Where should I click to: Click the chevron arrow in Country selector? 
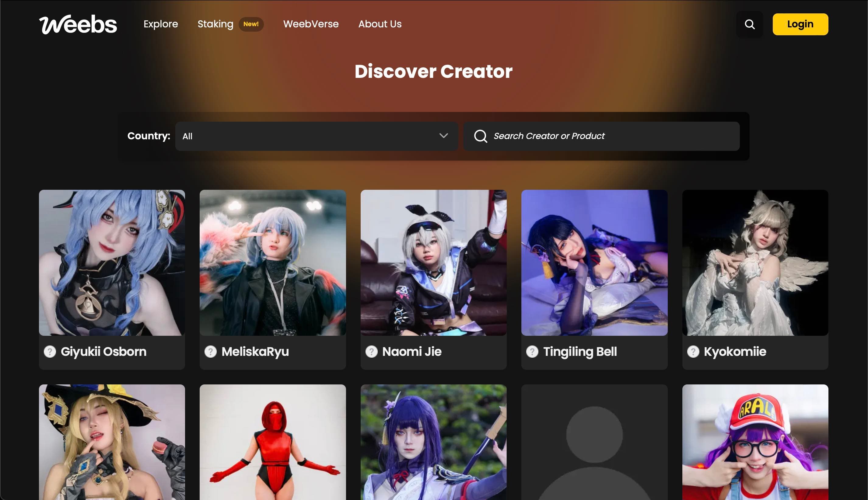(444, 136)
